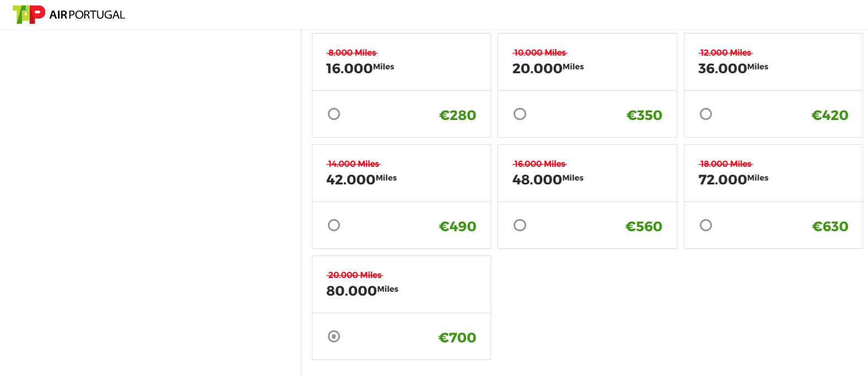The height and width of the screenshot is (376, 868).
Task: Select the €350 radio button
Action: pos(520,114)
